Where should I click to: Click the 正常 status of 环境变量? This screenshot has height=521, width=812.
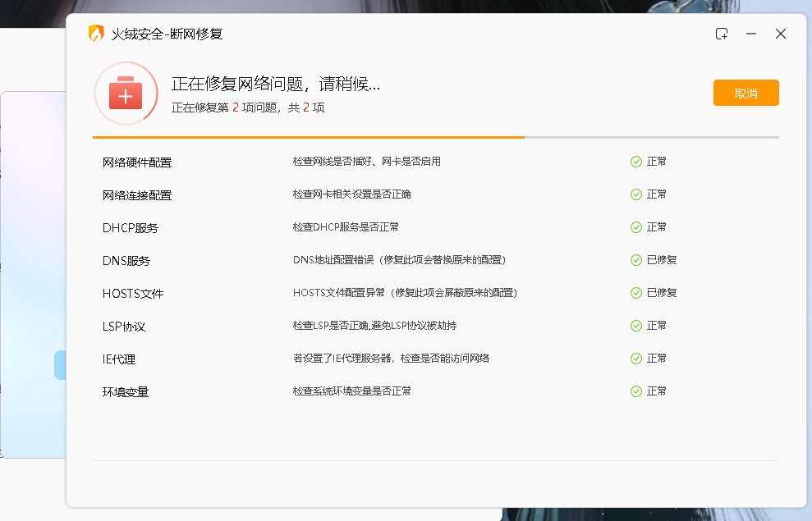pyautogui.click(x=657, y=391)
